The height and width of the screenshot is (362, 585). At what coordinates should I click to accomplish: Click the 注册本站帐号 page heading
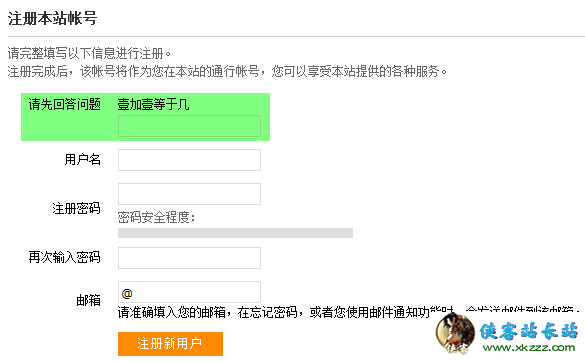coord(53,18)
